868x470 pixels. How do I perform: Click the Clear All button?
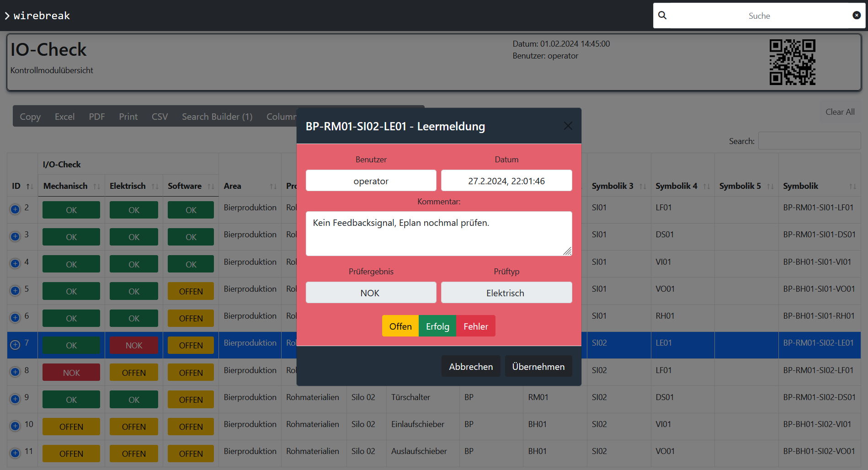[840, 112]
